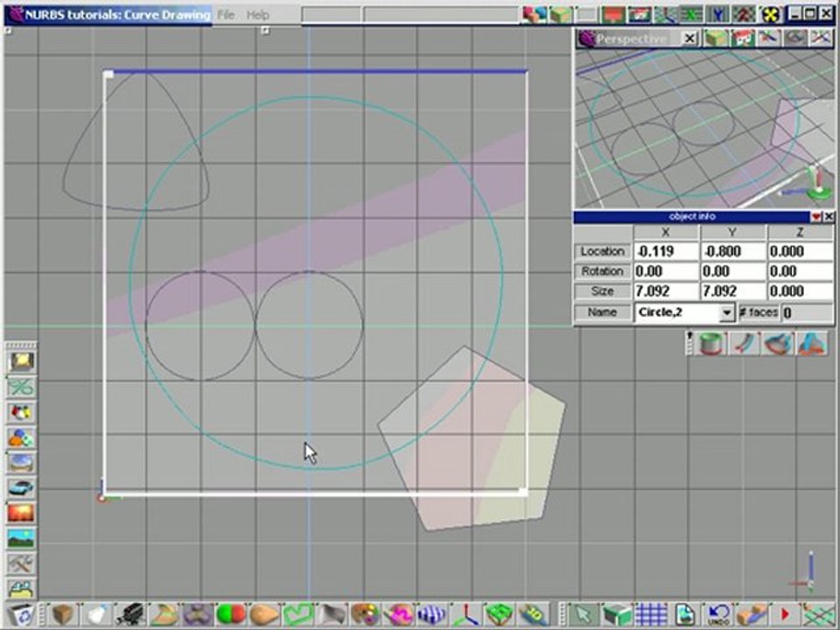Image resolution: width=840 pixels, height=630 pixels.
Task: Edit the Location X value -0.119
Action: pyautogui.click(x=667, y=251)
